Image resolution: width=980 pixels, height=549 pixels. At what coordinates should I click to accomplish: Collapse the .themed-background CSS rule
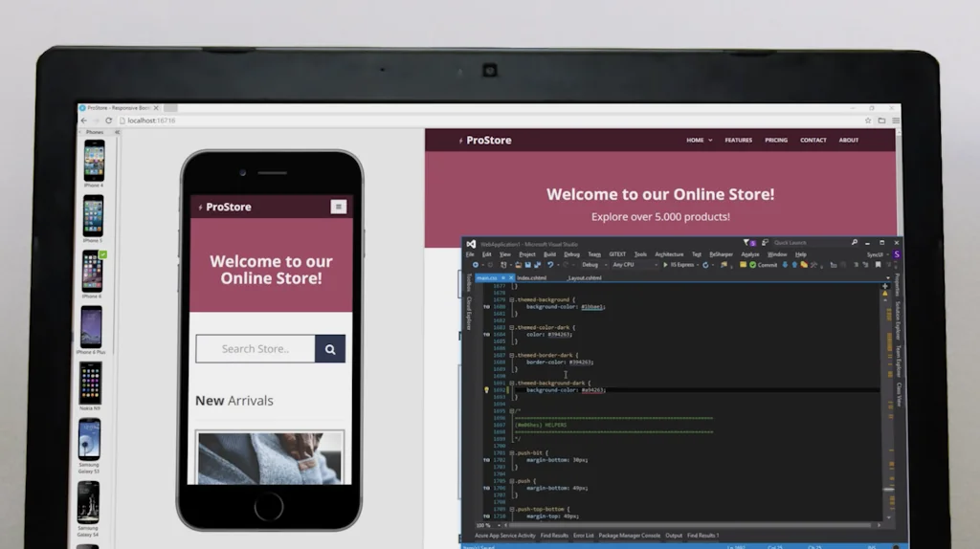(512, 299)
